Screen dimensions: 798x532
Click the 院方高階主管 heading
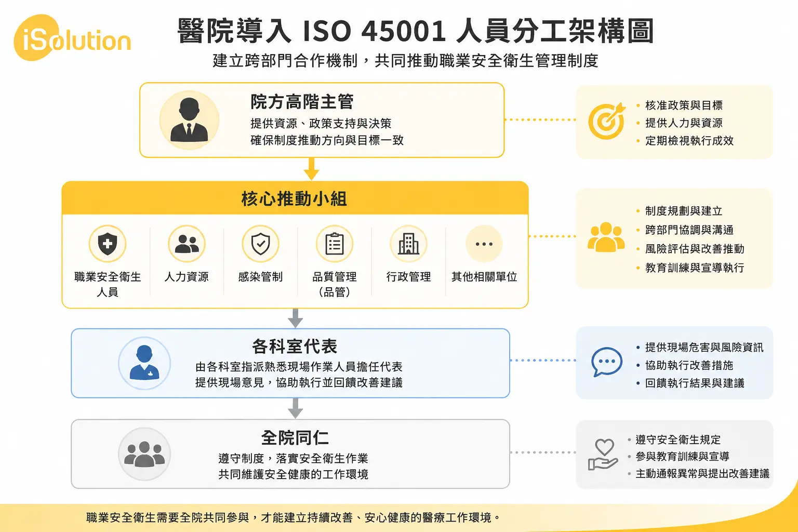pyautogui.click(x=302, y=102)
